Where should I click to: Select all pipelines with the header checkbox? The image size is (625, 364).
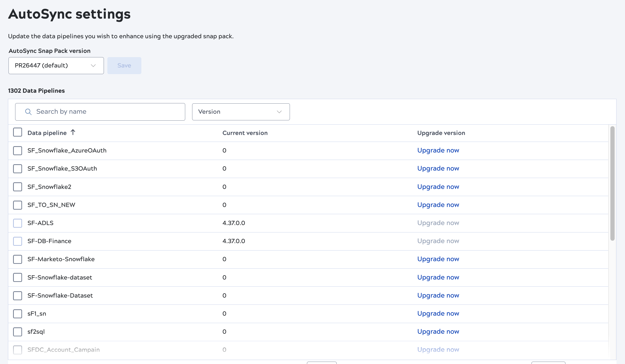click(17, 132)
